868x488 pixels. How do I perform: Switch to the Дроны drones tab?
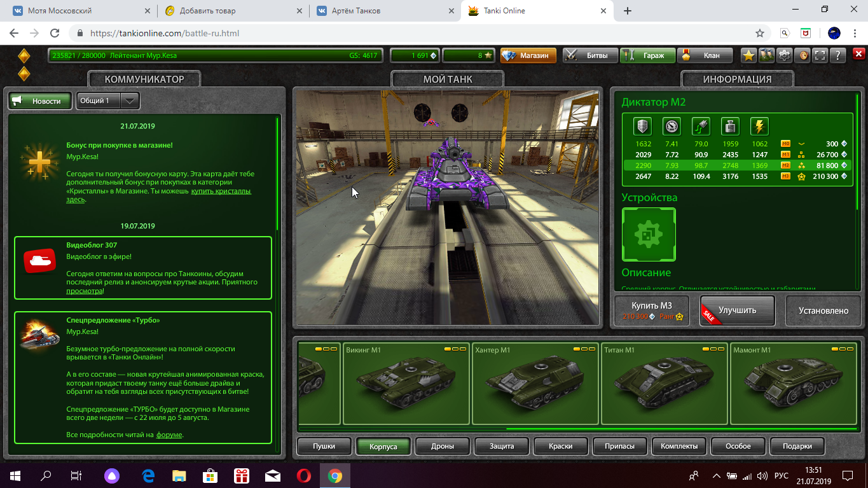tap(442, 446)
